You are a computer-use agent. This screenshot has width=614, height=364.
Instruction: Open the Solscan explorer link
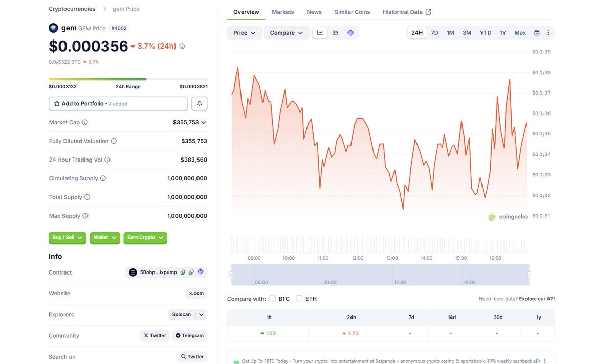coord(182,315)
